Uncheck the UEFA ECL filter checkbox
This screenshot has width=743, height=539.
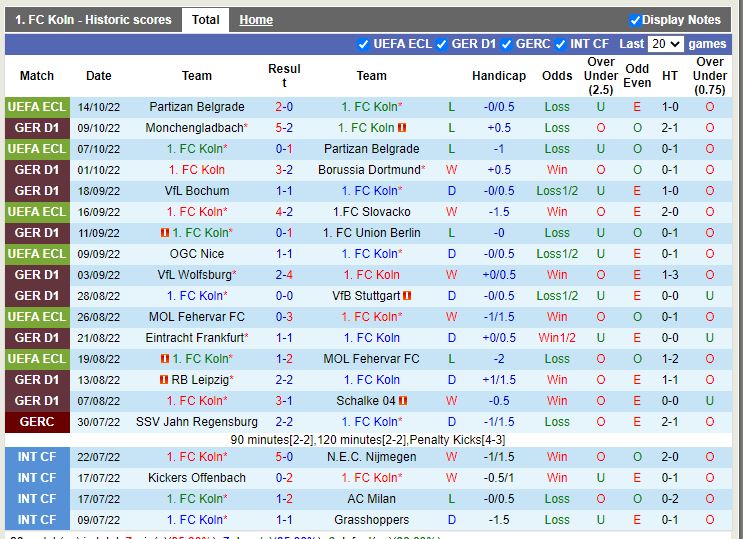click(x=363, y=44)
